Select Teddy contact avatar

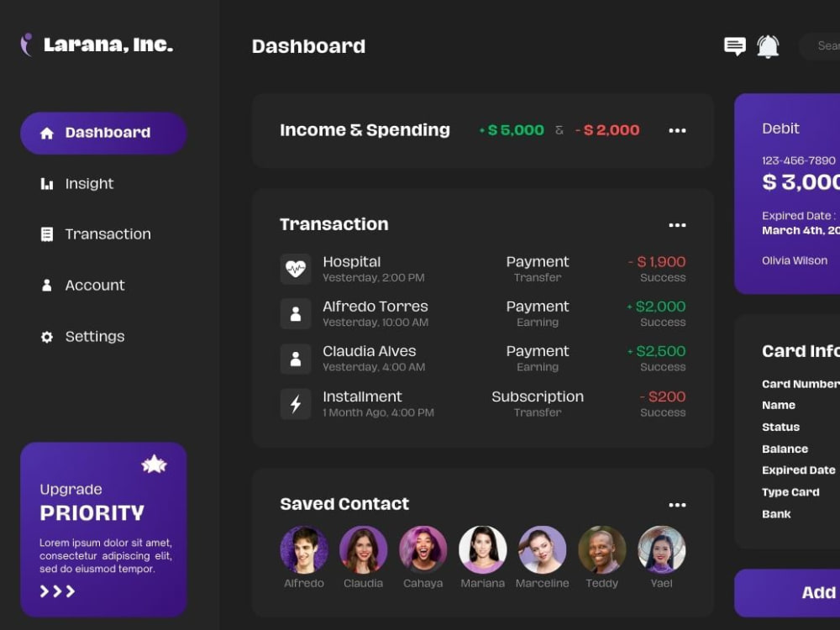(x=602, y=549)
